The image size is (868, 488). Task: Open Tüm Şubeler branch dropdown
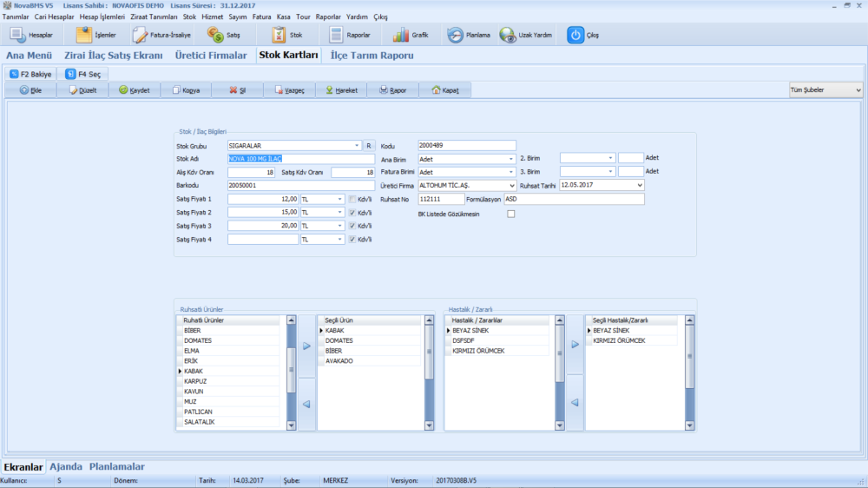click(825, 89)
